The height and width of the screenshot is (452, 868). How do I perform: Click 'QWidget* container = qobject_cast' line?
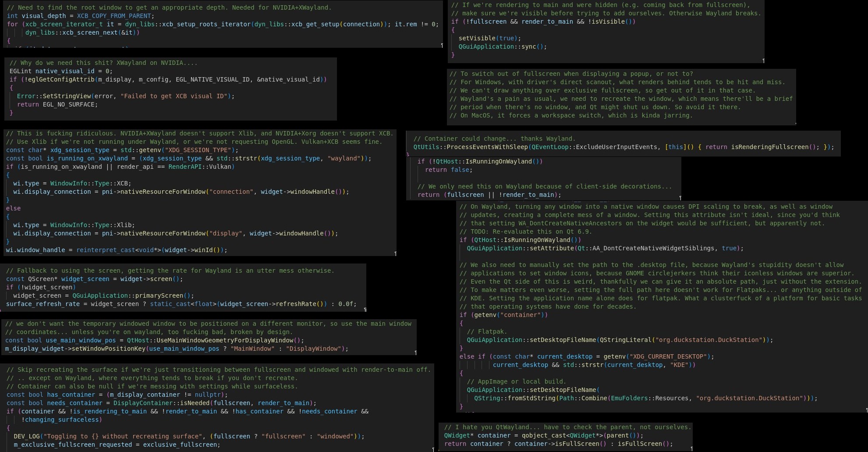544,435
